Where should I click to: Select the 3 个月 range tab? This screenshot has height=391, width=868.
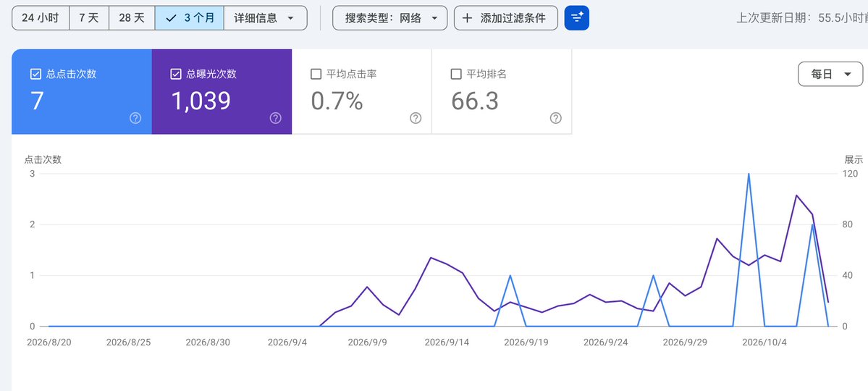(x=190, y=17)
